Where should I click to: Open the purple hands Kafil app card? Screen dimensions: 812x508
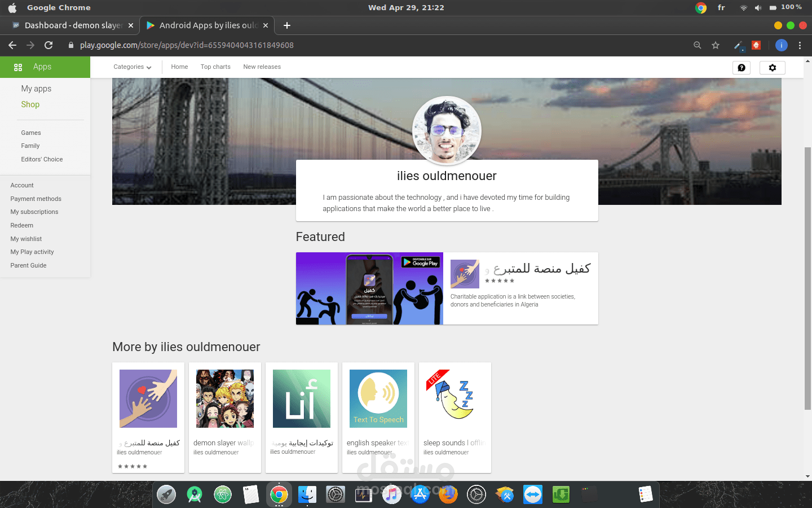(148, 418)
